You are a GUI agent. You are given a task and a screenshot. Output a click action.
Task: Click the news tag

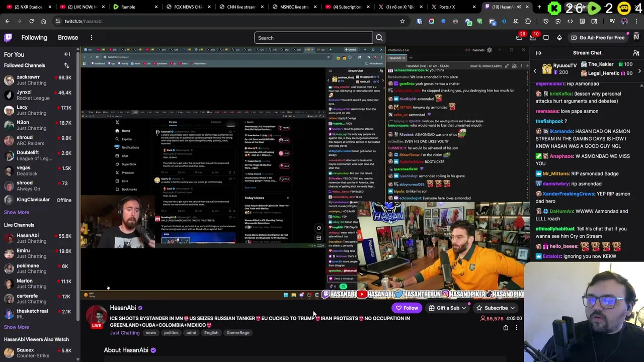coord(151,333)
